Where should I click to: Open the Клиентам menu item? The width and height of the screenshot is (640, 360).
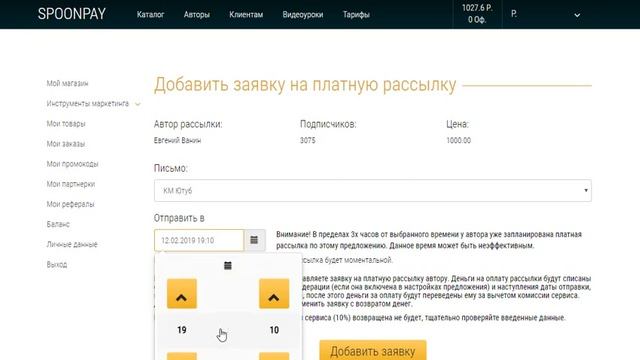tap(246, 15)
